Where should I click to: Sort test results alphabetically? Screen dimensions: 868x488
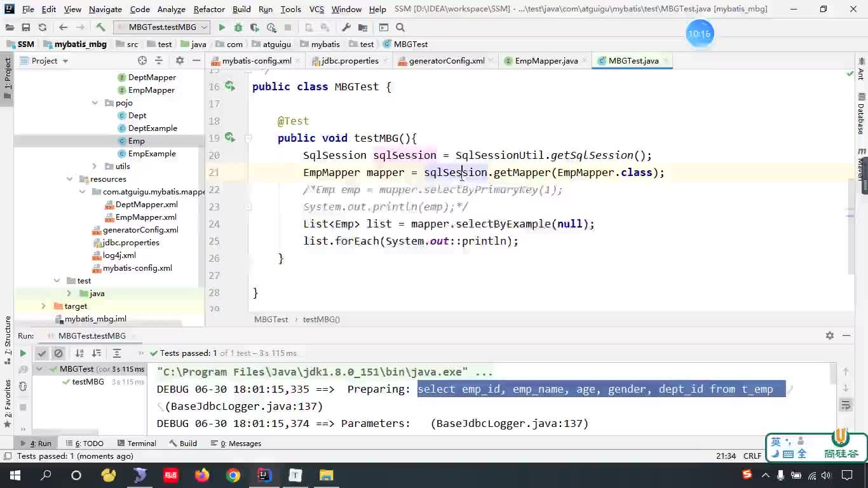(79, 353)
